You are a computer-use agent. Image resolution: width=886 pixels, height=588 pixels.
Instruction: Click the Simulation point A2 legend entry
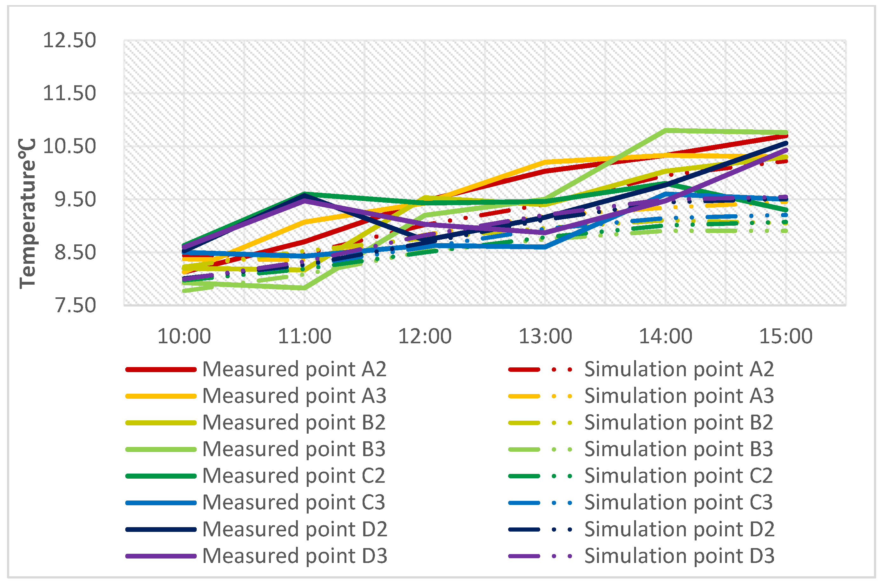pyautogui.click(x=679, y=369)
